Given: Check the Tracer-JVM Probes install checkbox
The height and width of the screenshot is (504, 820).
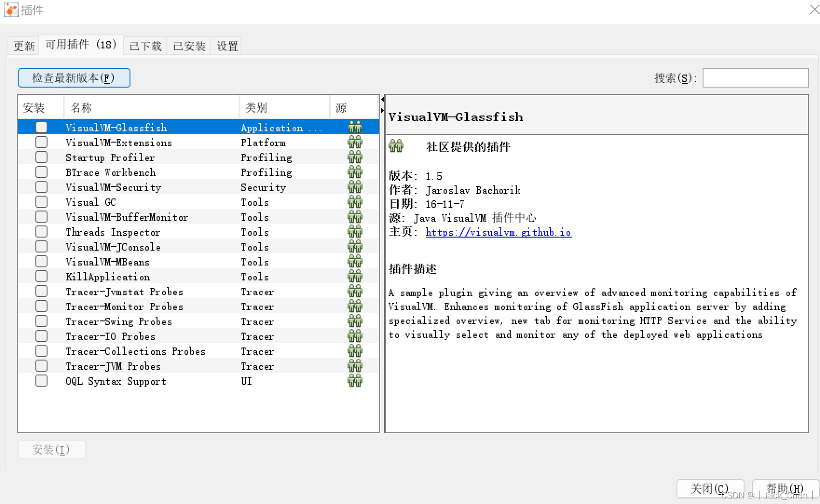Looking at the screenshot, I should [41, 366].
